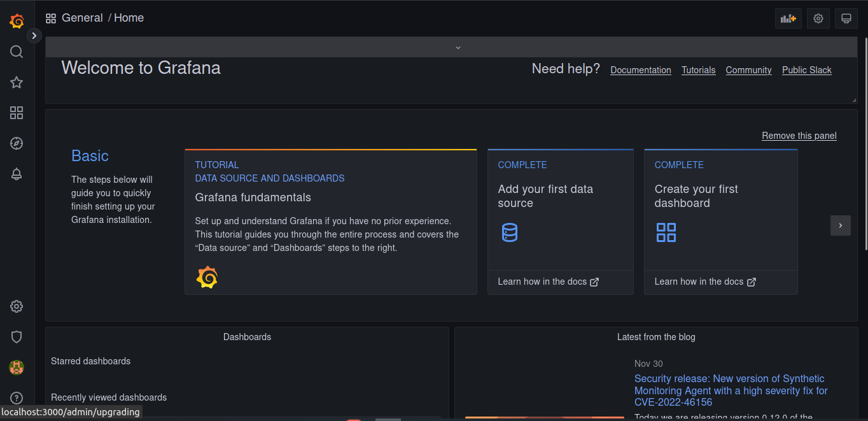Viewport: 868px width, 421px height.
Task: Open the Starred star icon in sidebar
Action: point(17,82)
